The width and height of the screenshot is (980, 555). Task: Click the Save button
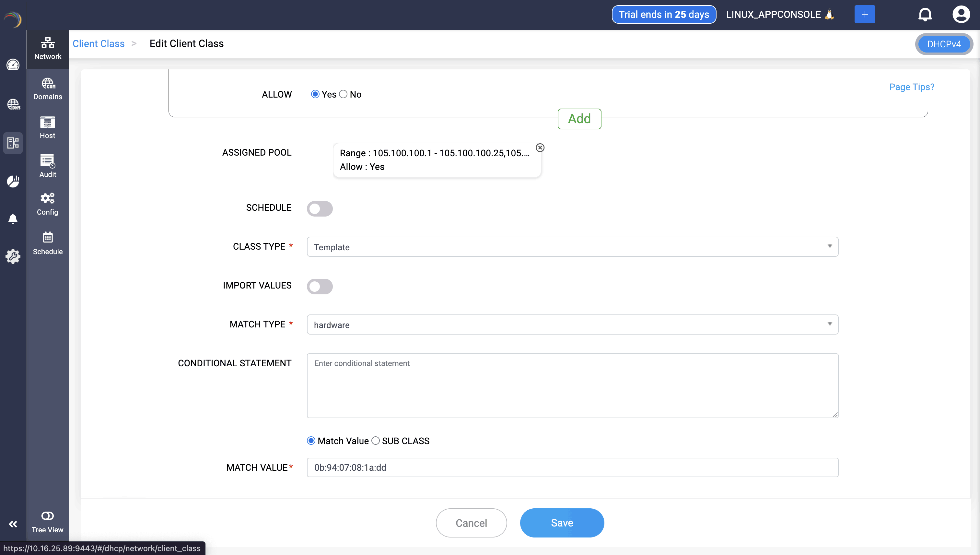click(562, 523)
